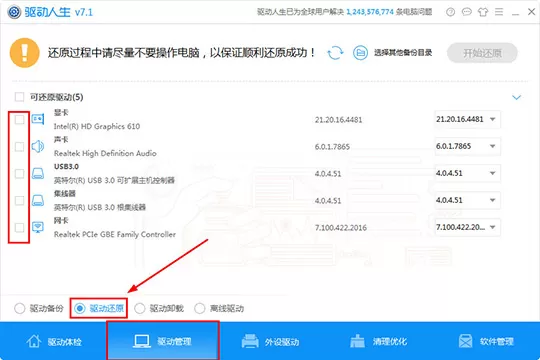This screenshot has width=540, height=360.
Task: Minimize the 驱动人生 window
Action: [x=515, y=13]
